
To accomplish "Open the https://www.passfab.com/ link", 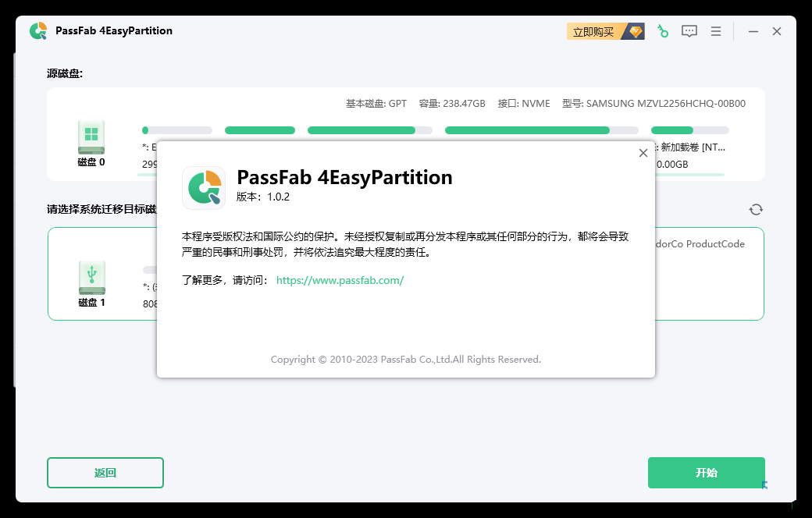I will (x=340, y=280).
